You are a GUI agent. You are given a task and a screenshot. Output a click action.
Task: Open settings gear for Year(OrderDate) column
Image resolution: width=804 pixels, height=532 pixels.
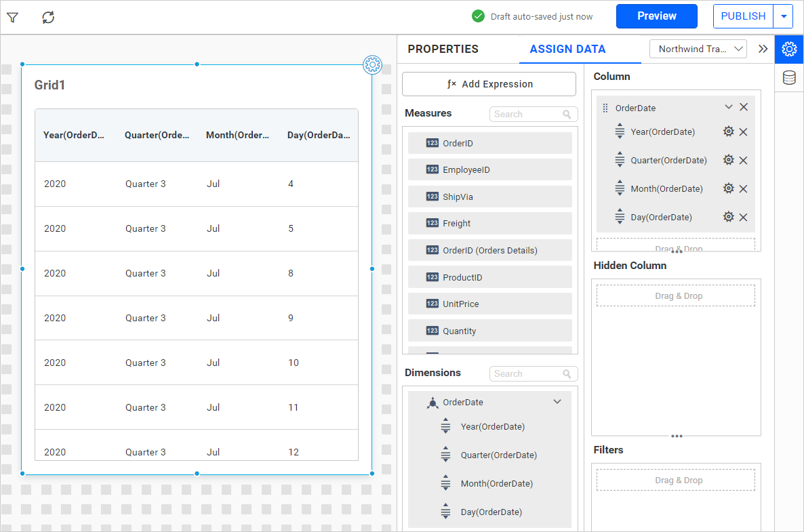729,132
